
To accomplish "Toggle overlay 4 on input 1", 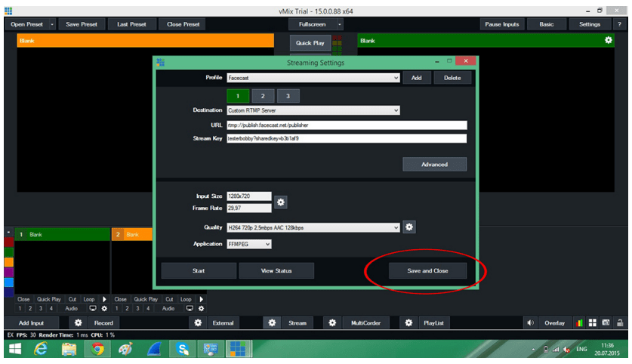I will coord(51,308).
